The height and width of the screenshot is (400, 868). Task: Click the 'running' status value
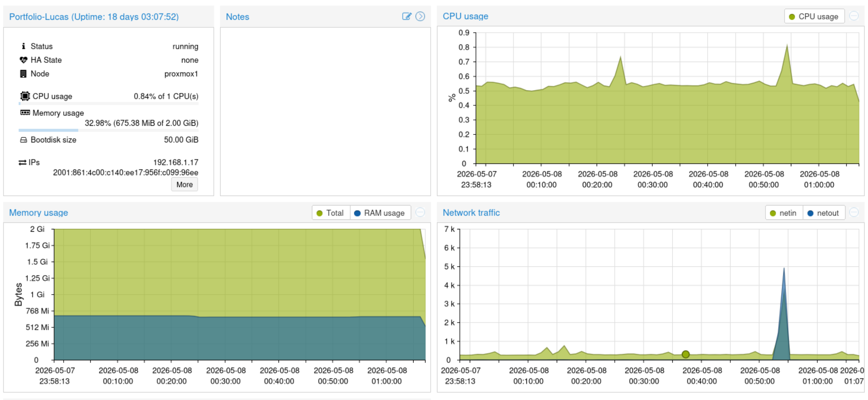click(185, 46)
